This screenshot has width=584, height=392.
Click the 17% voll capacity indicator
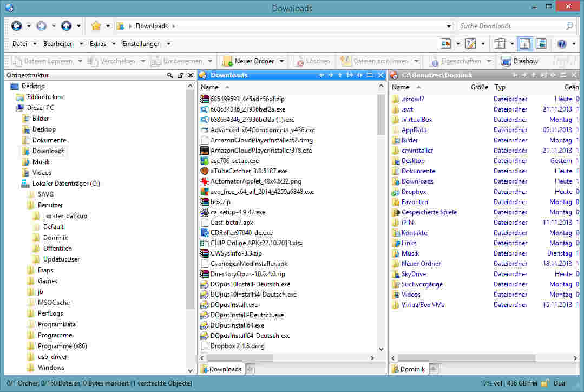pyautogui.click(x=490, y=383)
